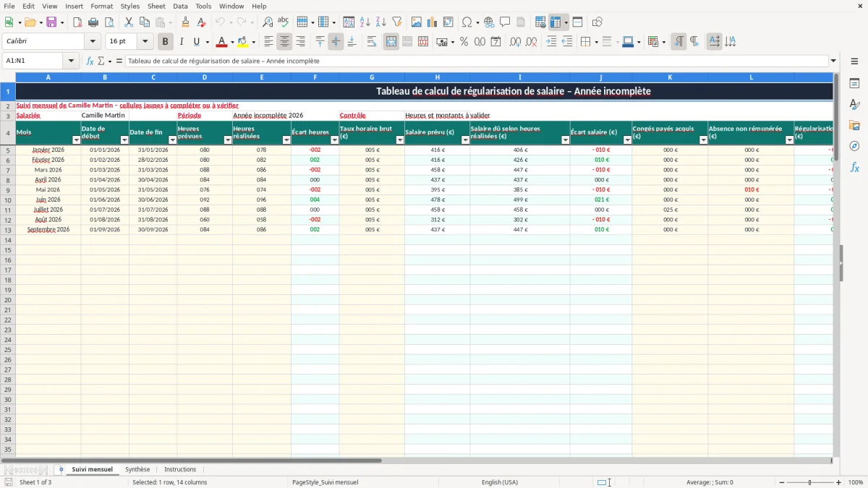Toggle Wrap Text
868x488 pixels.
372,42
